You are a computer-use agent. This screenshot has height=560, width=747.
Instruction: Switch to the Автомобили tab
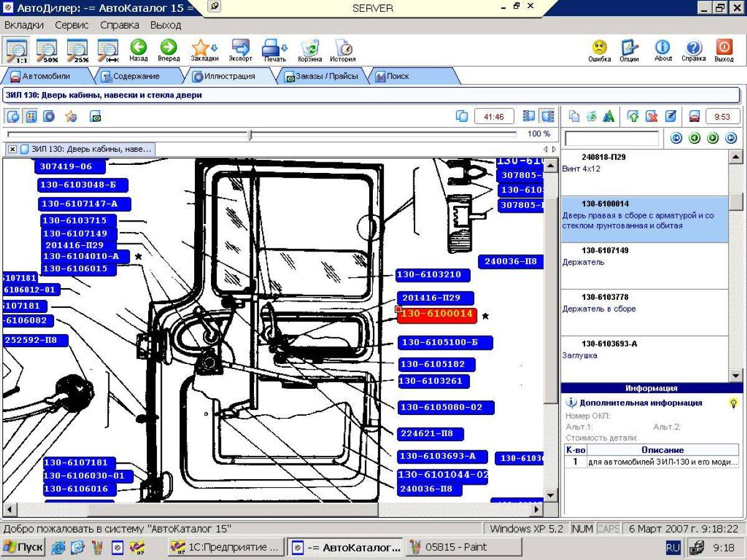tap(47, 76)
